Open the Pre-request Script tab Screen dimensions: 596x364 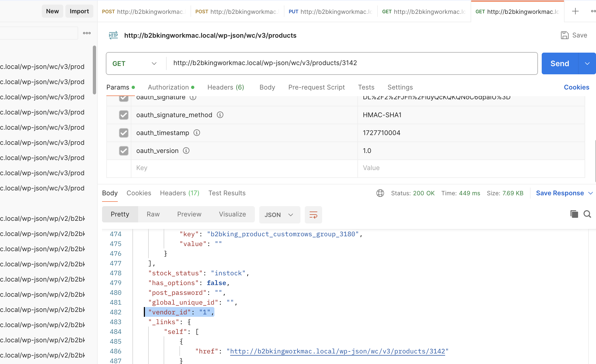(x=316, y=87)
